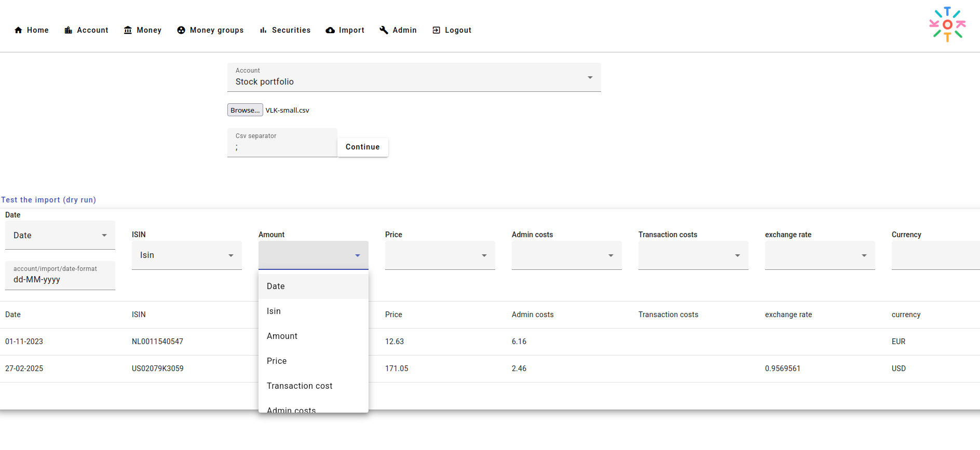Open the Admin costs mapping dropdown
980x450 pixels.
coord(567,255)
